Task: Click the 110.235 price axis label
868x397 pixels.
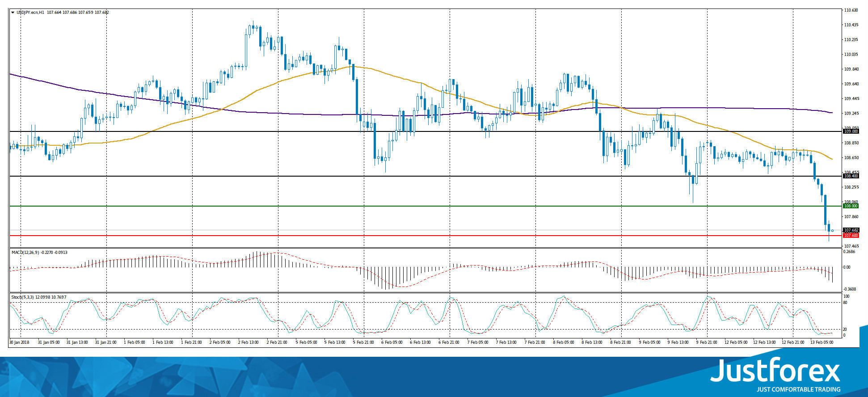Action: pyautogui.click(x=851, y=40)
